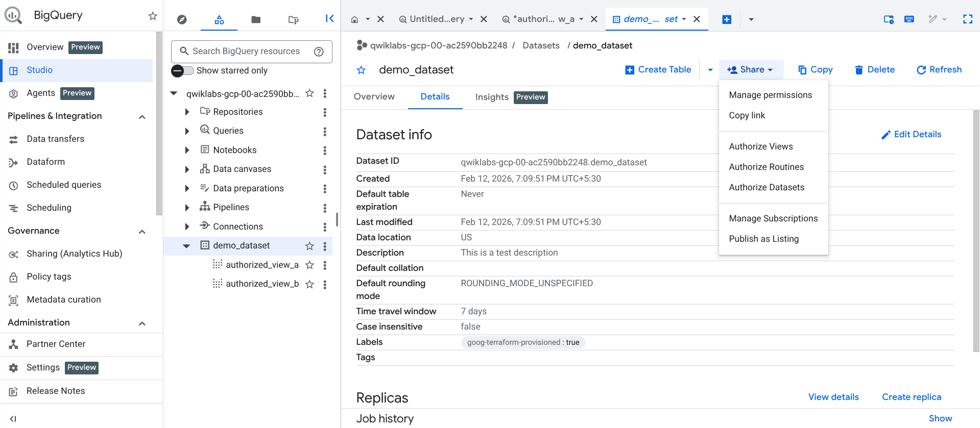980x428 pixels.
Task: Switch to the Overview tab
Action: pos(374,97)
